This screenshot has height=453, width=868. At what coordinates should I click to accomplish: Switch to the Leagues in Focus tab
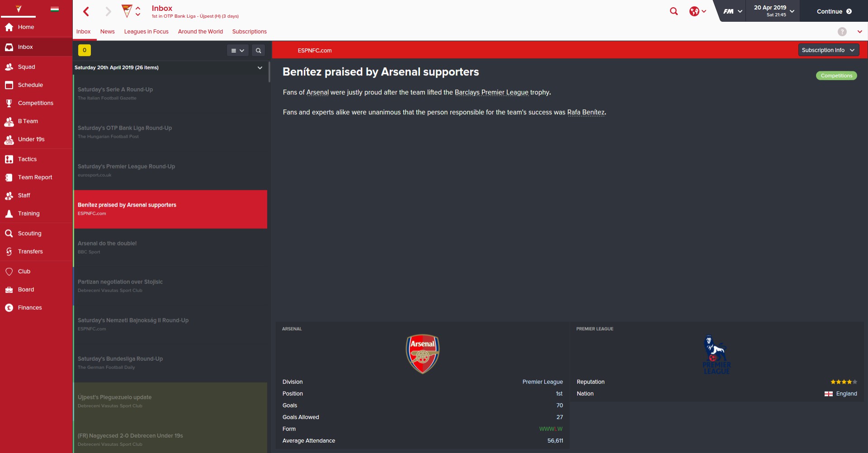(x=146, y=32)
